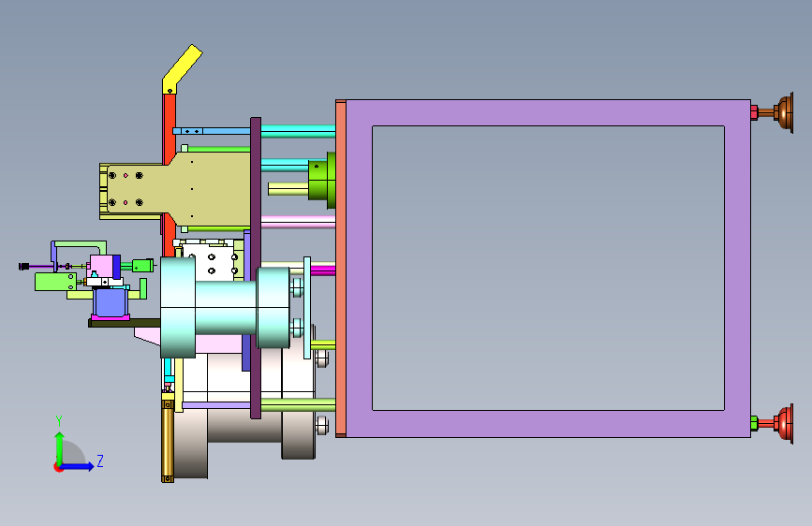Click the blue Z axis arrow of the triad
Viewport: 812px width, 526px height.
[x=78, y=466]
